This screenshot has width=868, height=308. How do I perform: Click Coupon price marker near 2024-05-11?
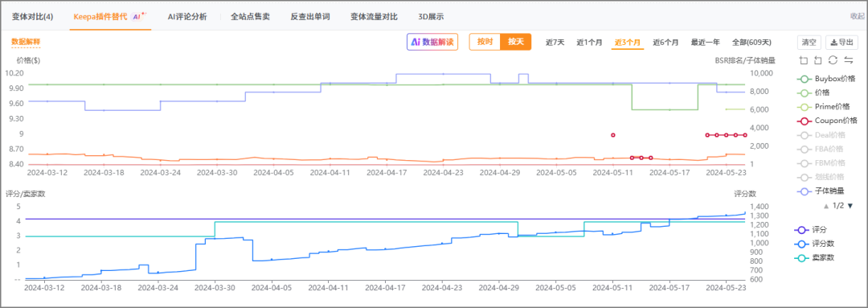(x=612, y=134)
